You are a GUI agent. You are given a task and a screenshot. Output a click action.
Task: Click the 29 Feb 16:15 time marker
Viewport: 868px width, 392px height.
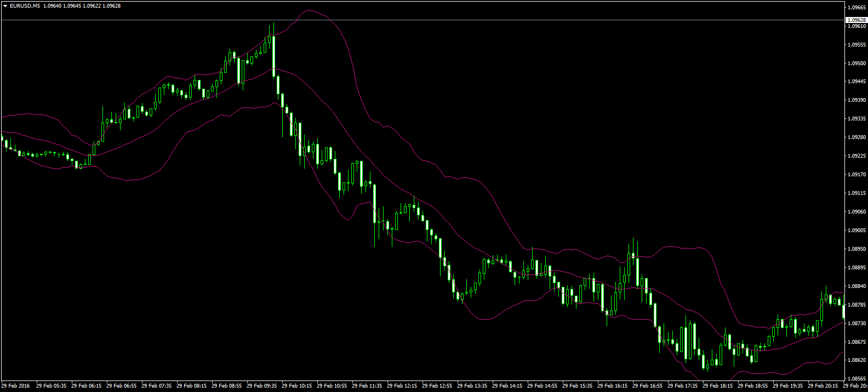point(612,386)
